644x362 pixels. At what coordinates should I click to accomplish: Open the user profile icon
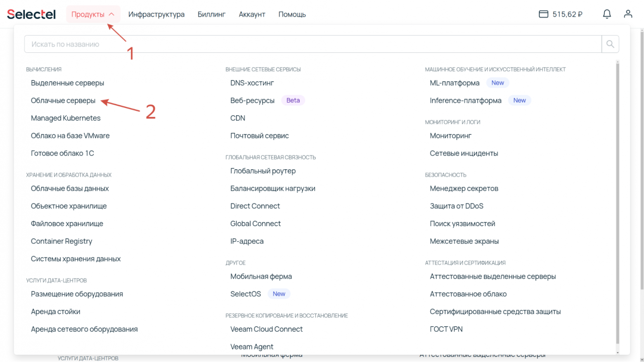627,14
